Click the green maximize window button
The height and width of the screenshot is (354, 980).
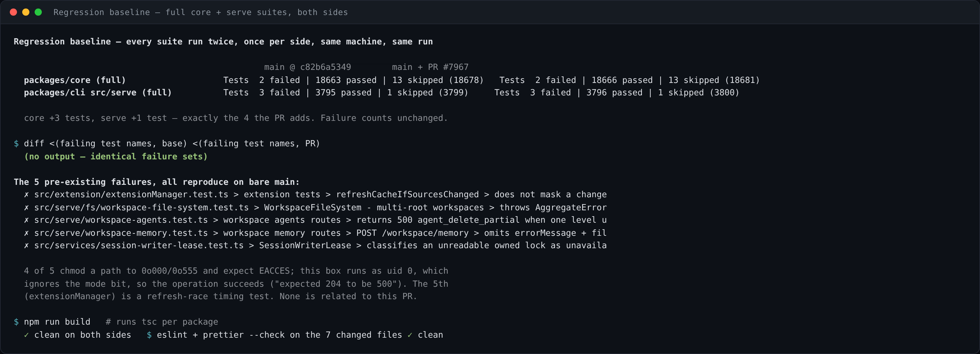(x=38, y=12)
